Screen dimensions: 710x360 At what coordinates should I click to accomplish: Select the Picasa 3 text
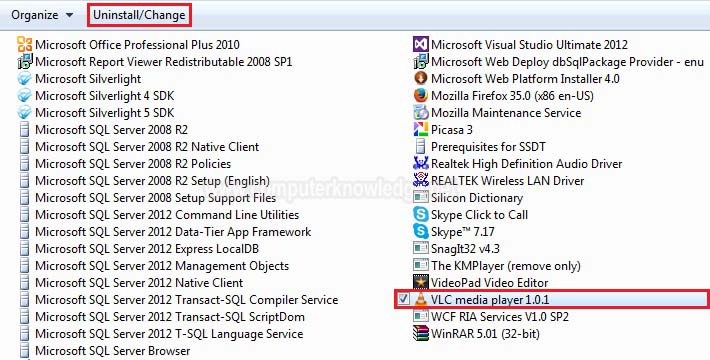tap(452, 130)
